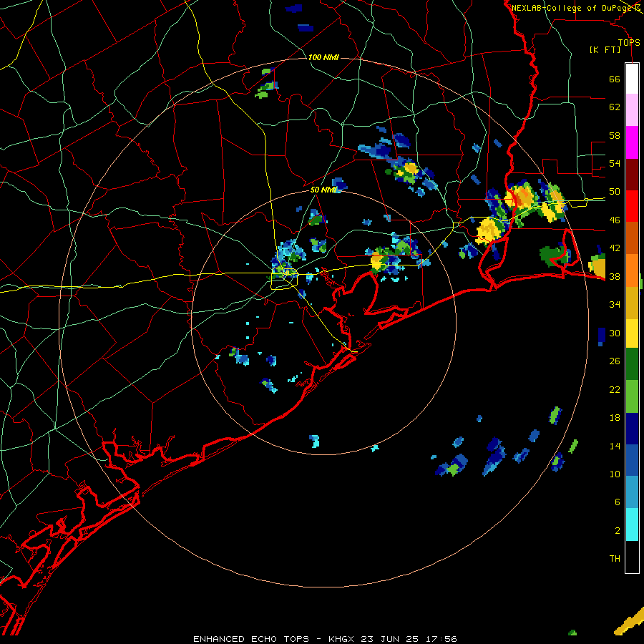Click the '30' legend value
Screen dimensions: 644x644
pos(615,333)
